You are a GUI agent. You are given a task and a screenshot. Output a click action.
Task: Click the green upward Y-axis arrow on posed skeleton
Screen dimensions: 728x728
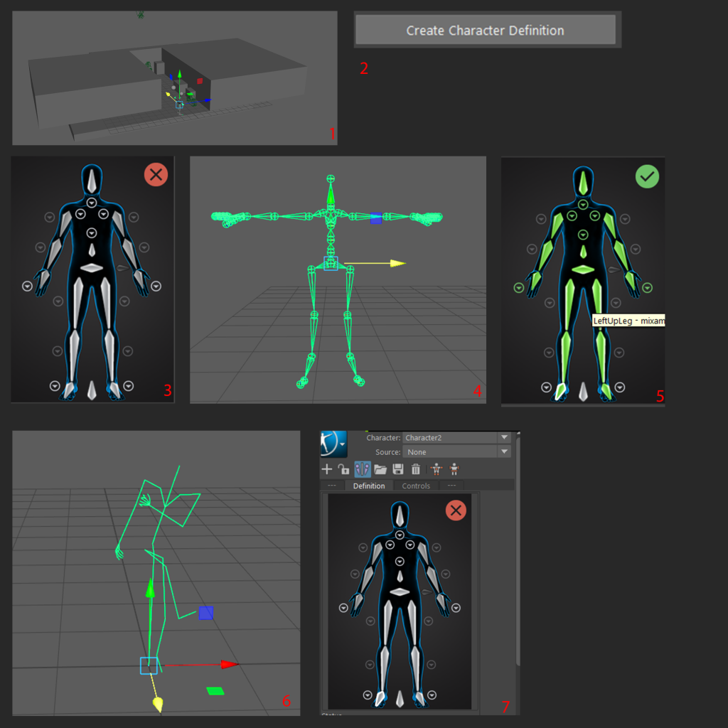(150, 588)
